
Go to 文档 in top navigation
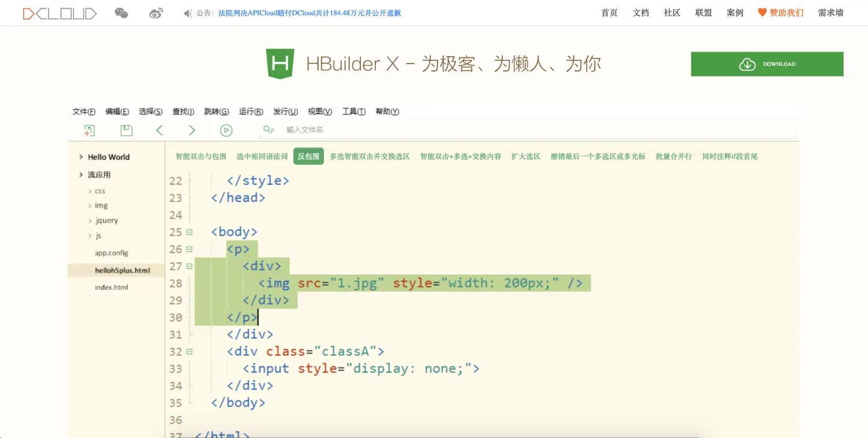[x=641, y=13]
